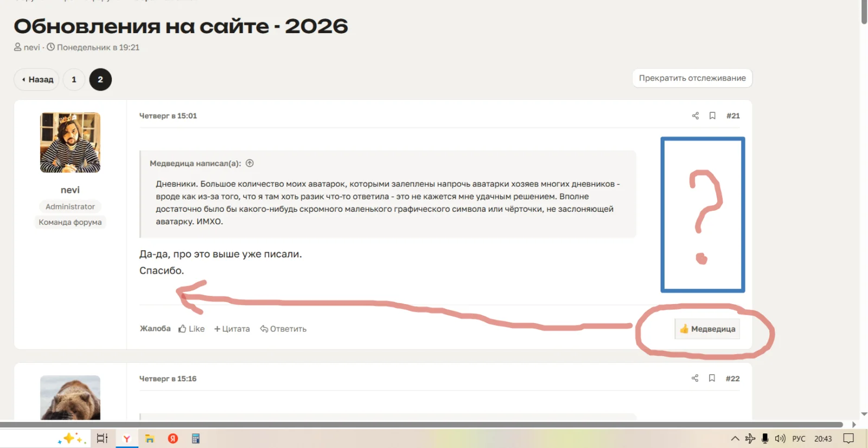Open nevi's profile name under avatar
The height and width of the screenshot is (448, 868).
(70, 190)
